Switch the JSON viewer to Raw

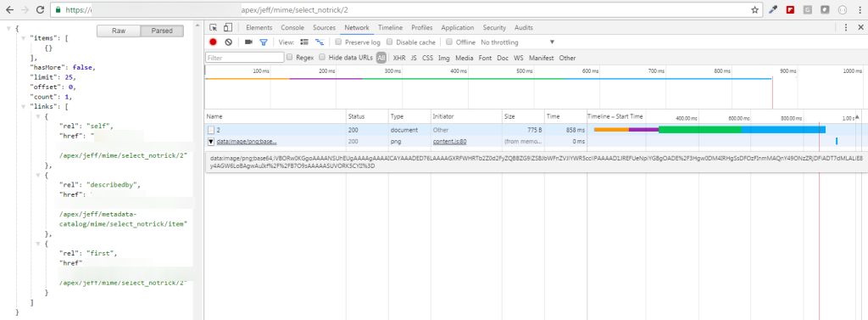pos(119,31)
